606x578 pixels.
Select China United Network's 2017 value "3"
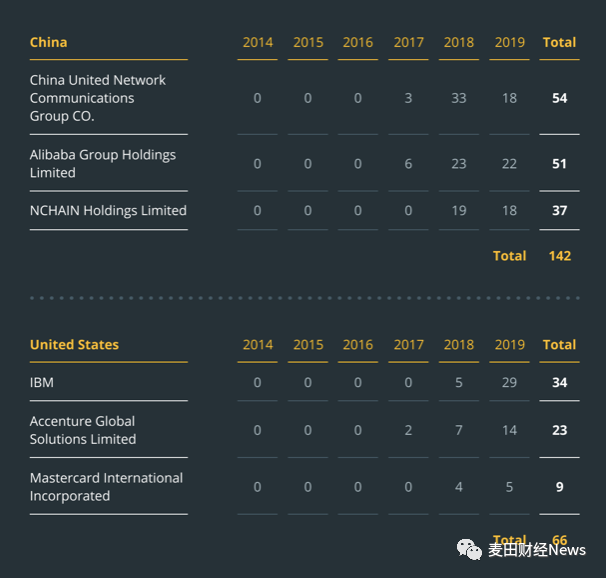(409, 98)
